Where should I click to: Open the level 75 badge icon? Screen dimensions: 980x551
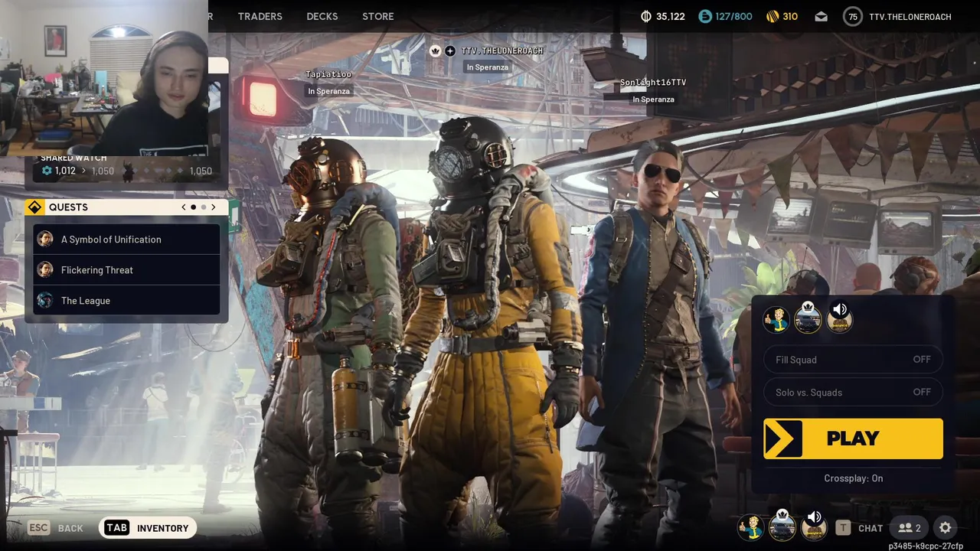(853, 16)
